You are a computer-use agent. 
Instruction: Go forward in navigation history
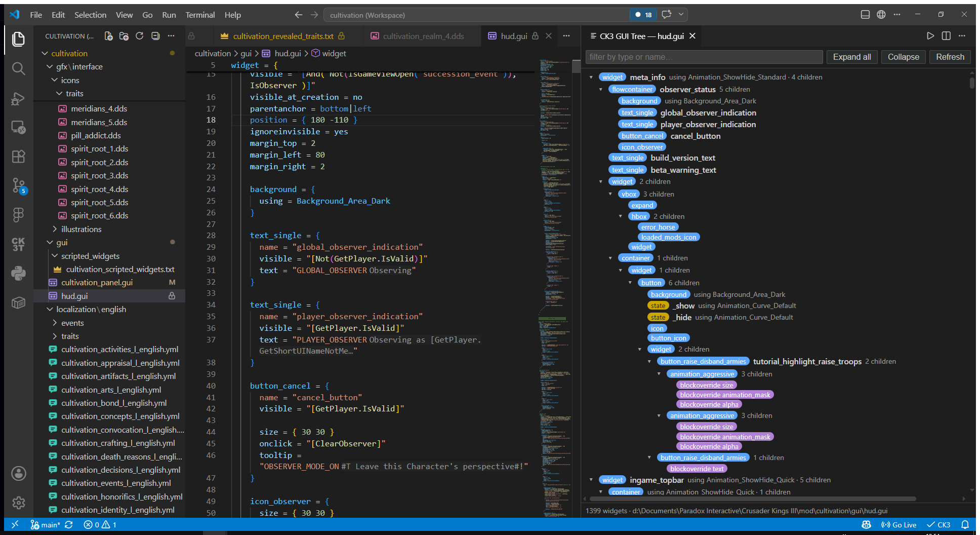pos(314,15)
